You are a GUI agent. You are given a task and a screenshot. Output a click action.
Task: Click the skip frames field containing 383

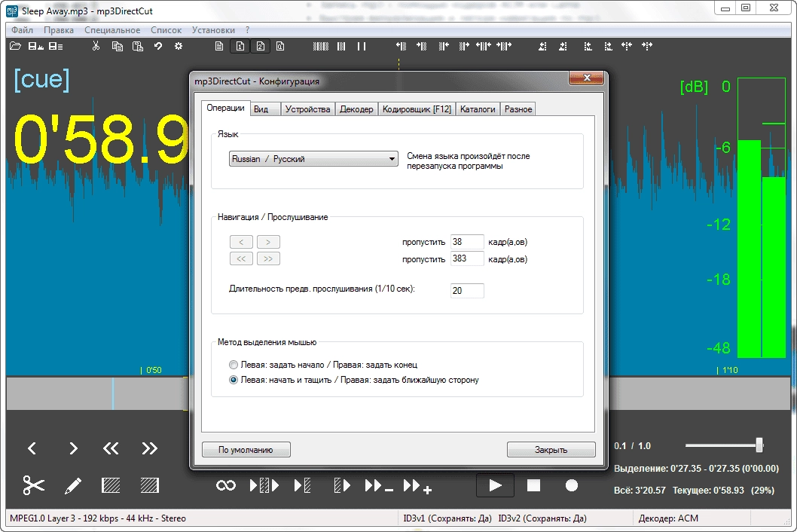[467, 259]
